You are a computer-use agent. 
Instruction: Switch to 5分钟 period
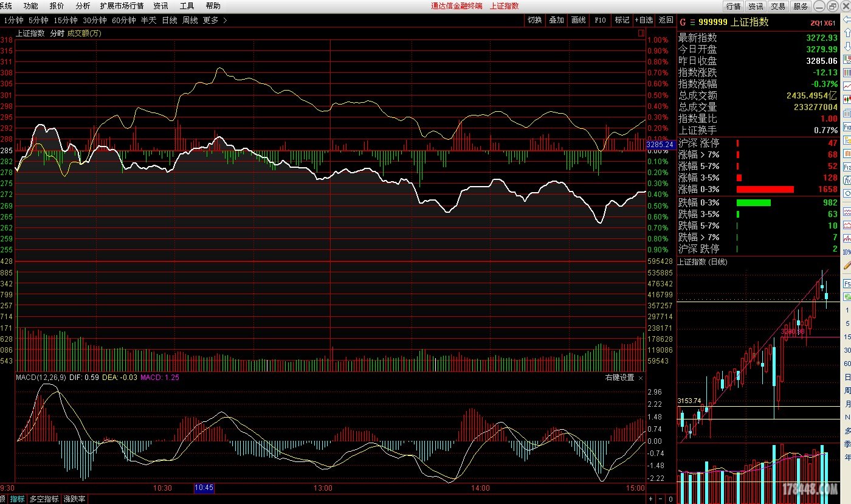click(38, 20)
